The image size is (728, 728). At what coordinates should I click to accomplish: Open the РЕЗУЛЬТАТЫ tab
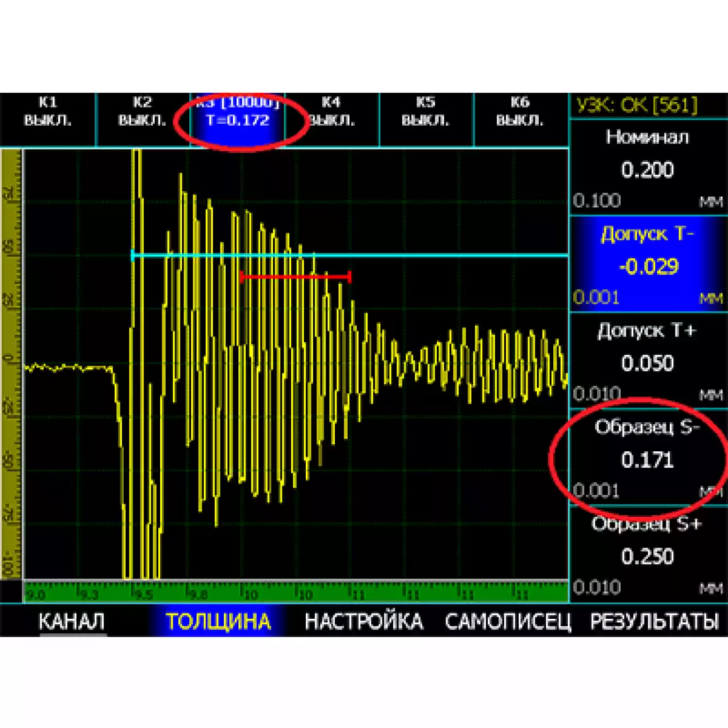coord(654,621)
